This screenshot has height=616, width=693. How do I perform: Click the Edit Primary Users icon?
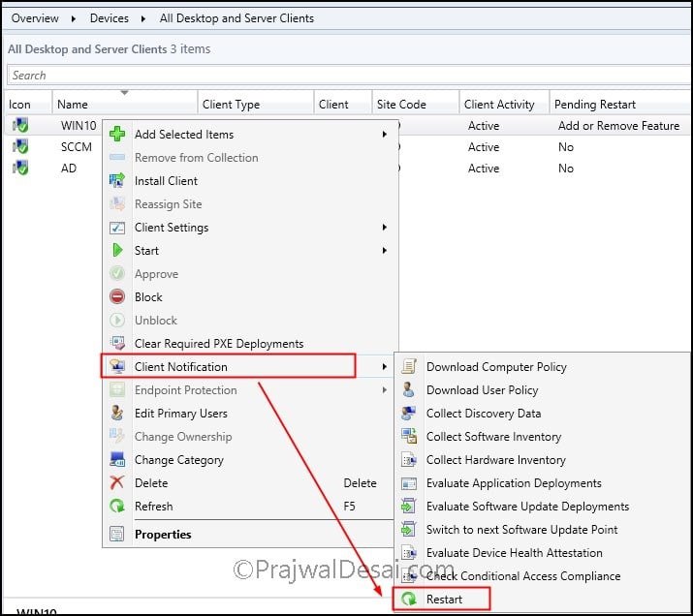[x=117, y=413]
